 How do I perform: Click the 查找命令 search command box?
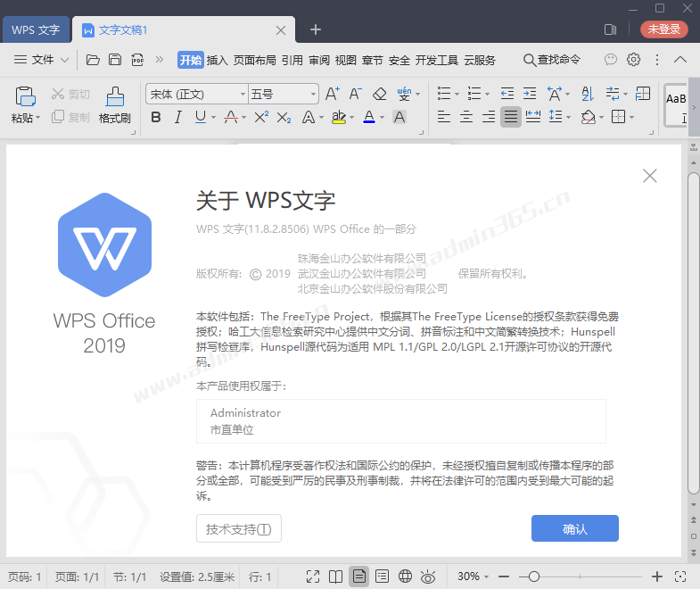(x=552, y=60)
